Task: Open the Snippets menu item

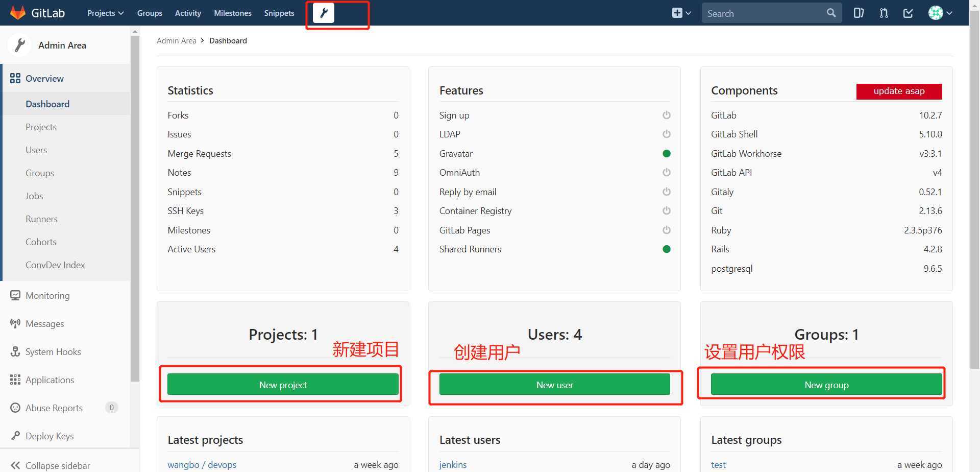Action: tap(279, 13)
